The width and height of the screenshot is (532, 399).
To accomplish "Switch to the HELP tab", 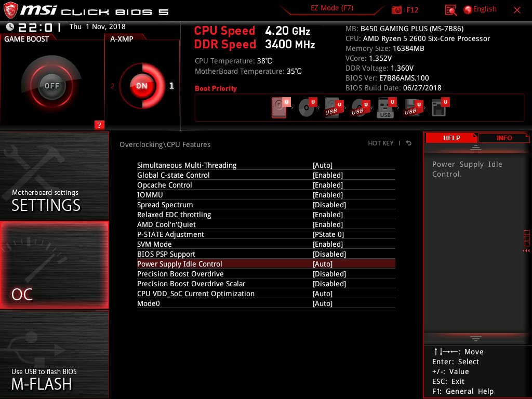I will (451, 138).
